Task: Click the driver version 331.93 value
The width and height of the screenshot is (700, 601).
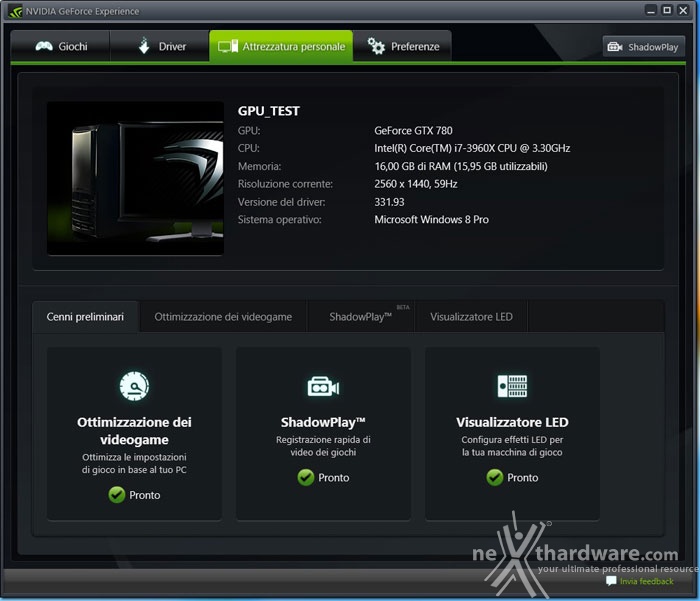Action: coord(389,202)
